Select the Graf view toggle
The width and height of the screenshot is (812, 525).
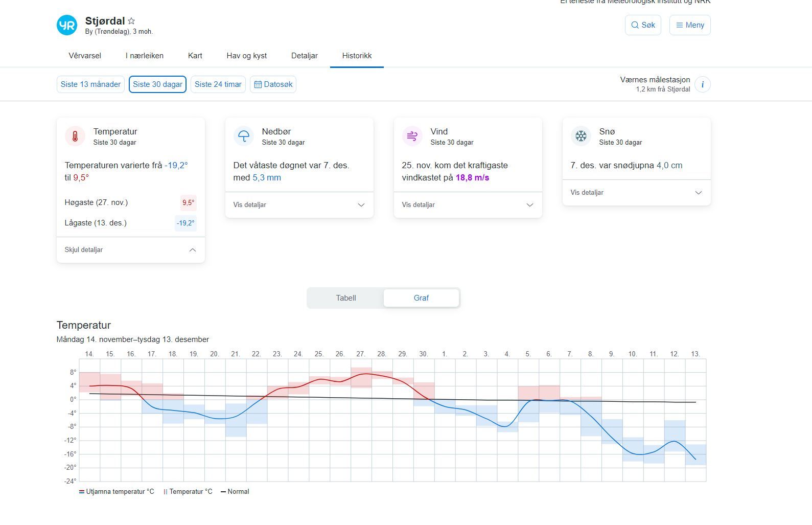click(421, 298)
